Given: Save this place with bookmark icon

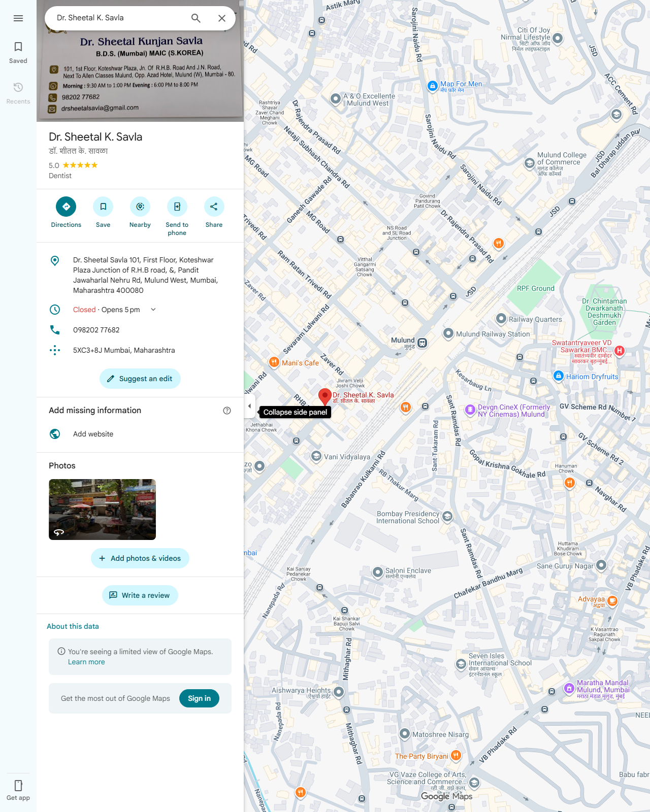Looking at the screenshot, I should pyautogui.click(x=103, y=213).
